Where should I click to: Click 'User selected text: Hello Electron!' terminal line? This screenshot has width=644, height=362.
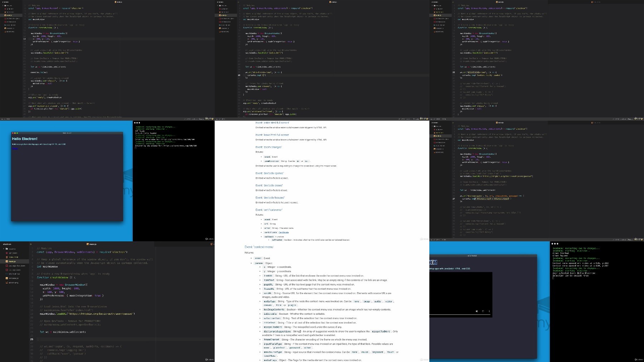pos(574,273)
